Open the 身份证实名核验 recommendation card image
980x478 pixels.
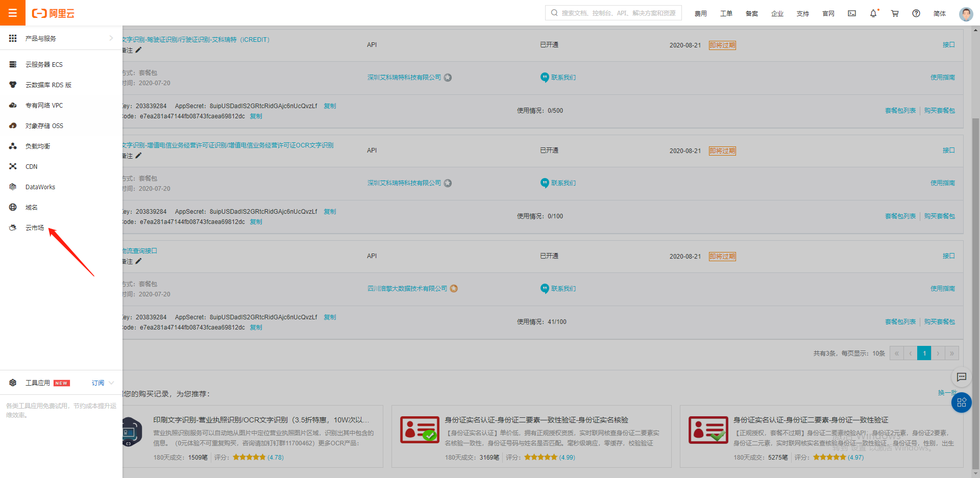[420, 430]
